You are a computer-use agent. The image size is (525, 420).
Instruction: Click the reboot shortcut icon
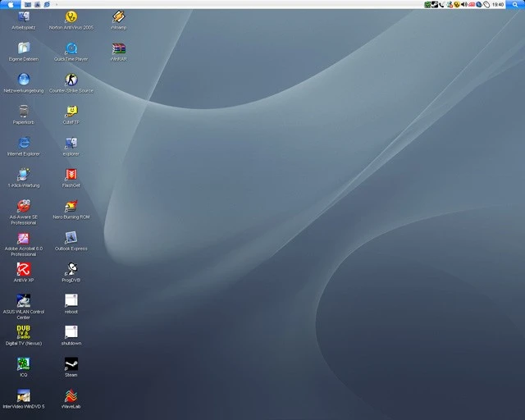pyautogui.click(x=71, y=300)
